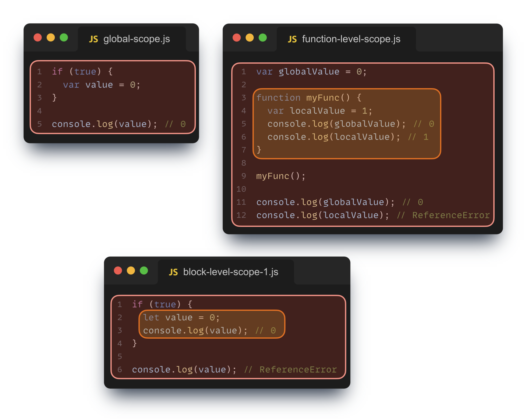
Task: Click green dot on block-level-scope-1.js window
Action: [144, 271]
